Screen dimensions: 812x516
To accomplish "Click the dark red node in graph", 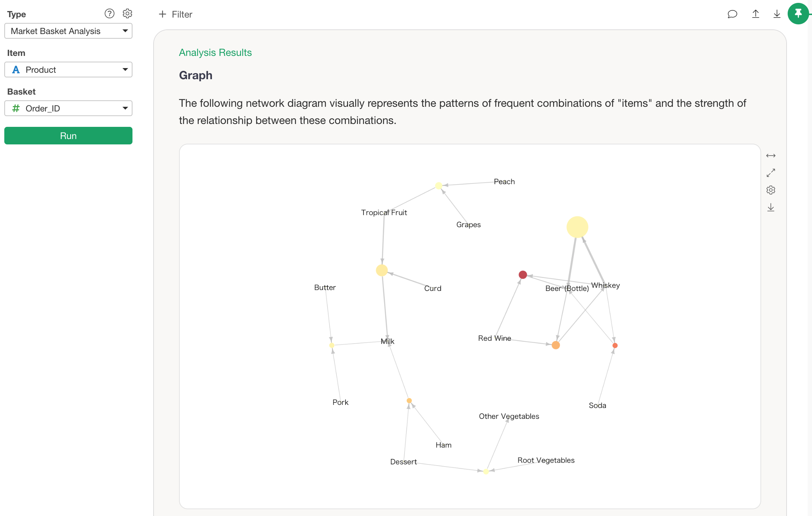I will click(523, 275).
